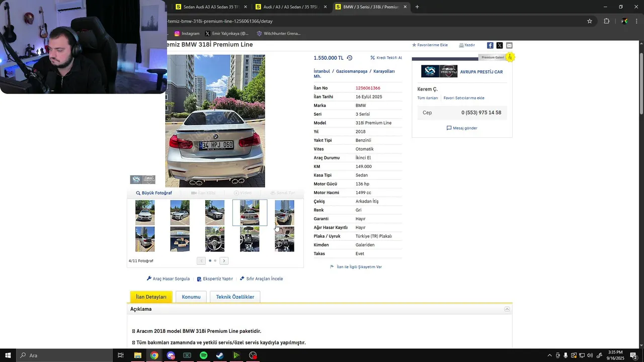This screenshot has width=644, height=362.
Task: Click Favori Satıcılarıma ekle
Action: tap(464, 98)
